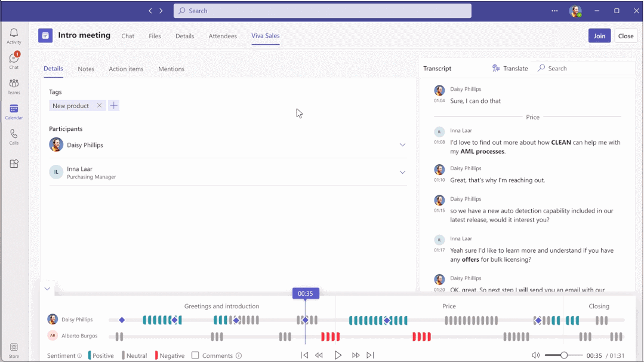Open the Apps grid icon in sidebar
644x362 pixels.
pyautogui.click(x=14, y=164)
